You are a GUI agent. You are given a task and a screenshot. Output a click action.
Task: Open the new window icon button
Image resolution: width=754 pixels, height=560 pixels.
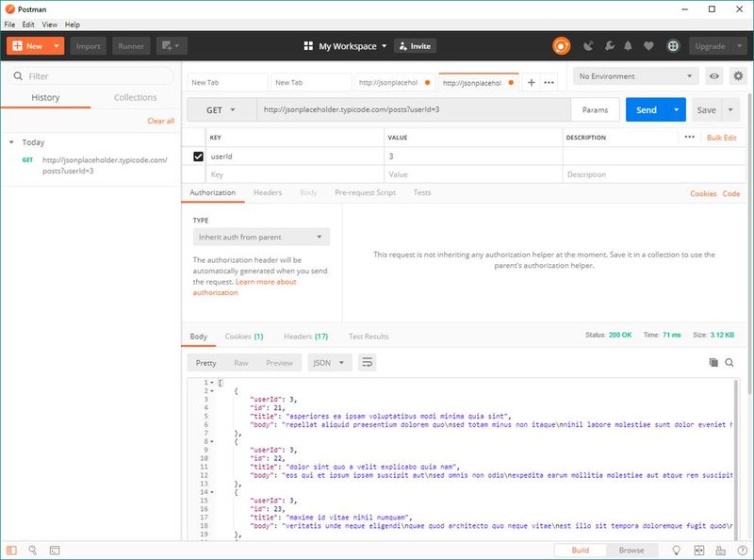coord(172,45)
